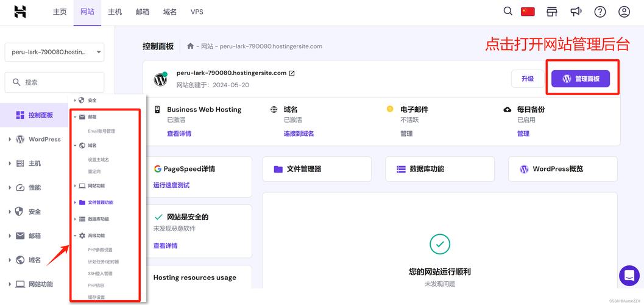Image resolution: width=644 pixels, height=305 pixels.
Task: Collapse 邮箱 section arrow in pop-out menu
Action: pyautogui.click(x=75, y=117)
